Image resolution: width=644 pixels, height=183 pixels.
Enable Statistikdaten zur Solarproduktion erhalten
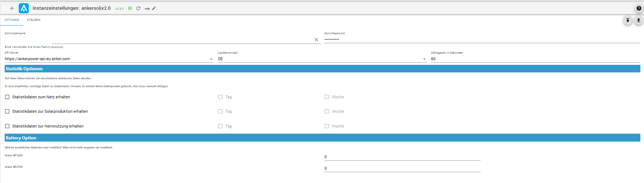coord(7,111)
